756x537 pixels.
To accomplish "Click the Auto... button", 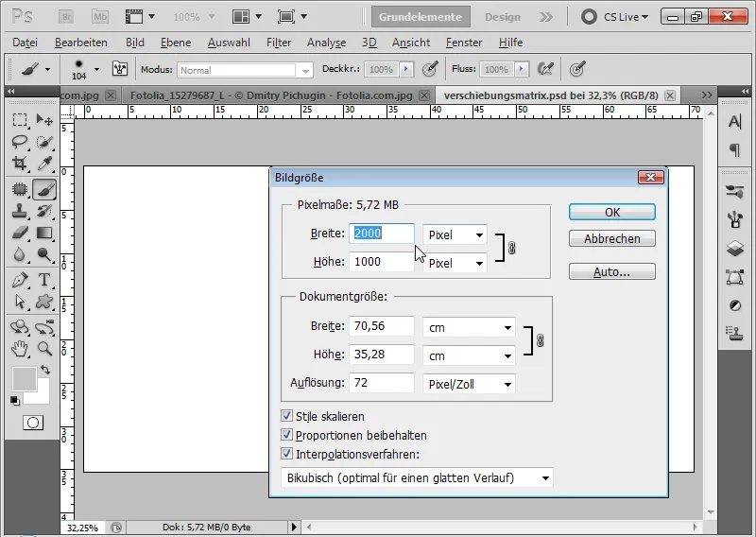I will click(611, 271).
